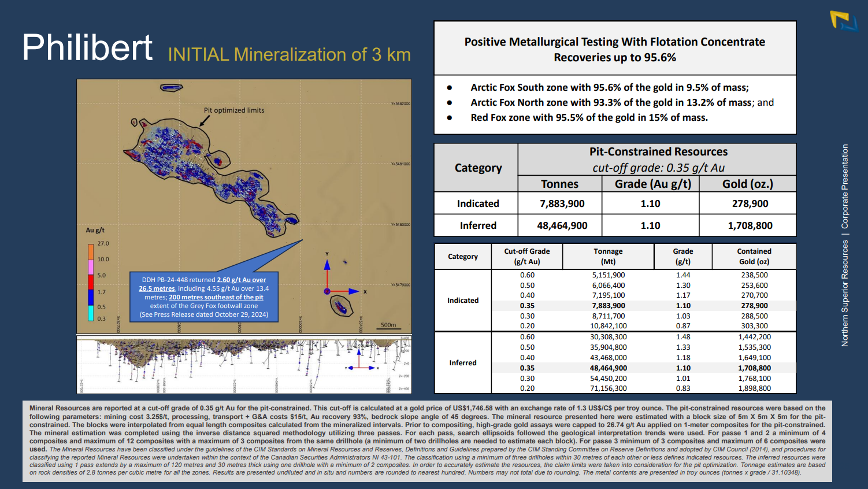The height and width of the screenshot is (489, 868).
Task: Select the pink 5.0 legend color swatch
Action: click(x=91, y=268)
